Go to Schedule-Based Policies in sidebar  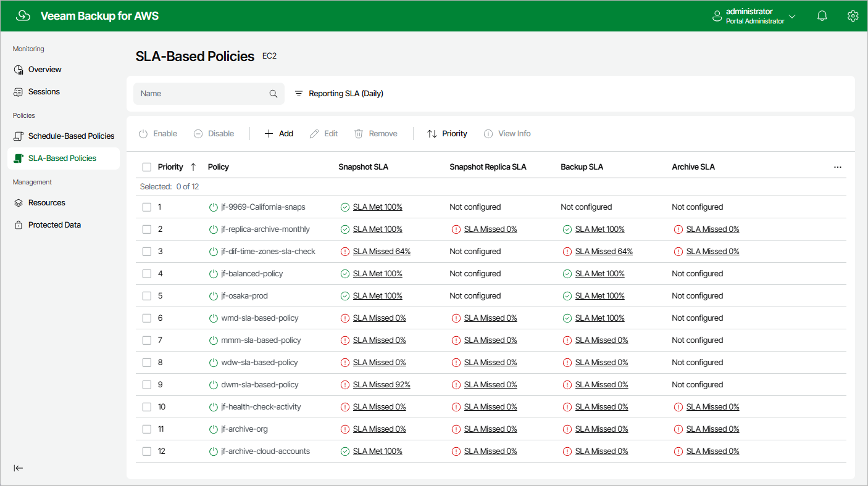click(x=71, y=136)
